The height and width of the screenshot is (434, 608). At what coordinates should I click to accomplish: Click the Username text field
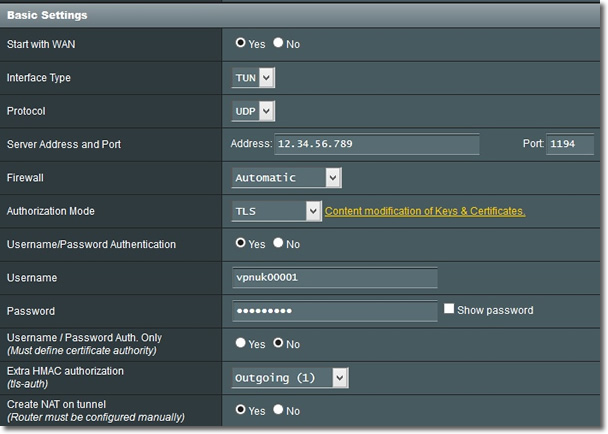(x=334, y=277)
